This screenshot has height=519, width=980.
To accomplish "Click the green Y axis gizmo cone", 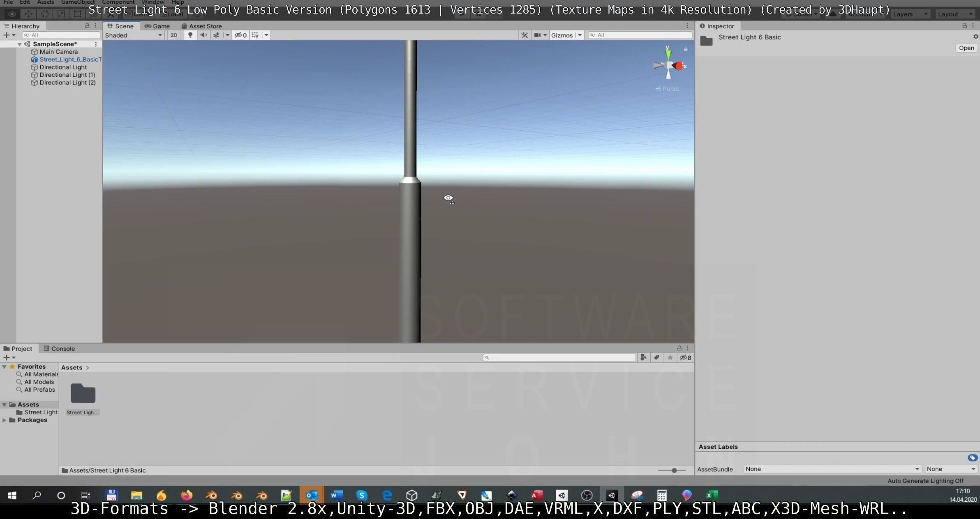I will click(668, 54).
